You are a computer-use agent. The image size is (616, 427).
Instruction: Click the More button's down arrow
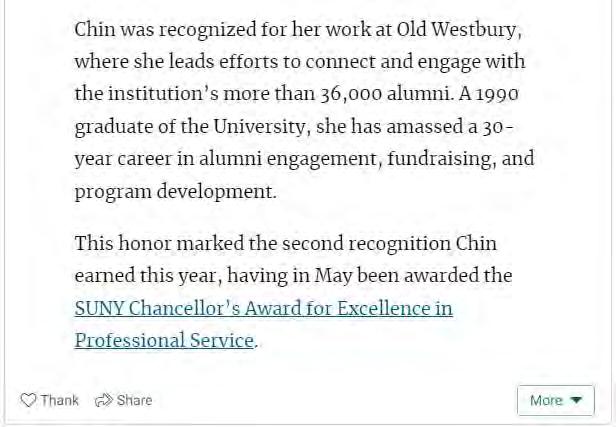point(576,400)
